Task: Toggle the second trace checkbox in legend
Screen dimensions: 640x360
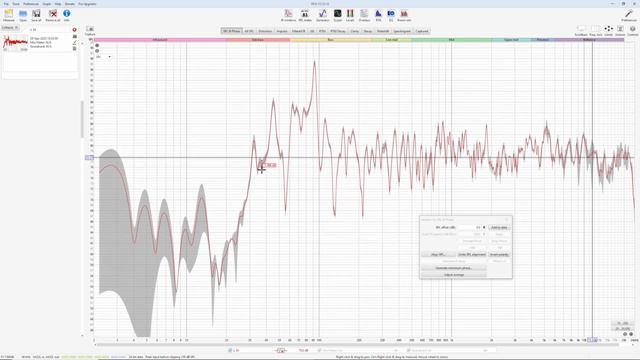Action: click(x=320, y=350)
